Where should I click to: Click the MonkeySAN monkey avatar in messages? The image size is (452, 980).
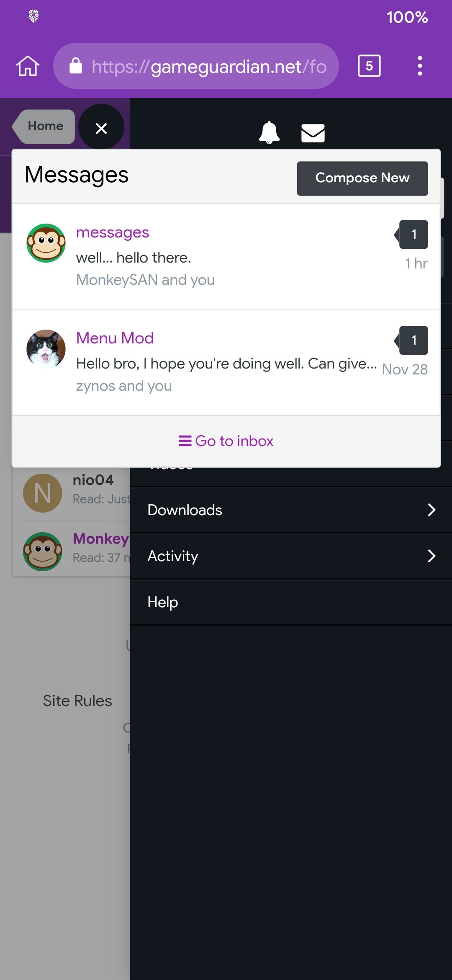click(46, 243)
